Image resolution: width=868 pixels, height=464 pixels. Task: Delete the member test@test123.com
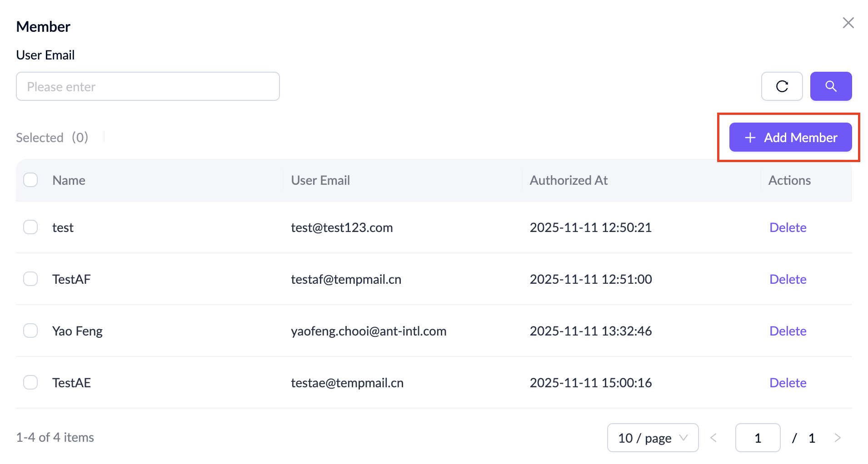pos(788,227)
